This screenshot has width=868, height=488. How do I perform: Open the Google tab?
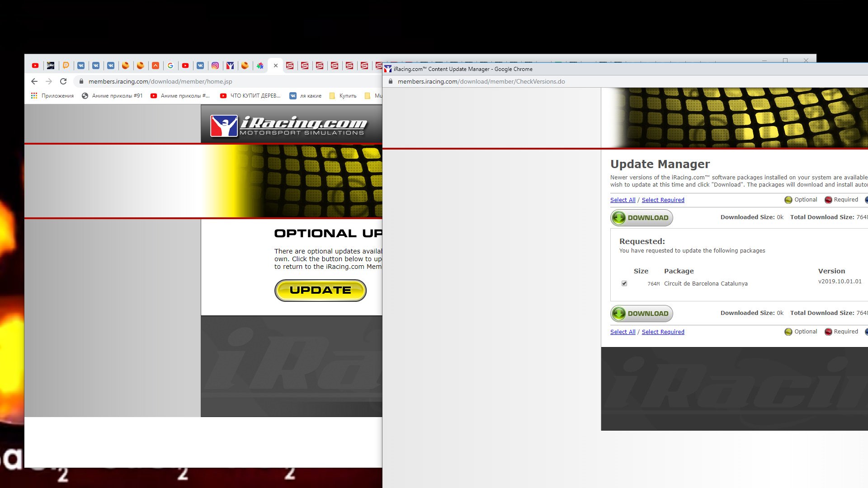pos(170,66)
